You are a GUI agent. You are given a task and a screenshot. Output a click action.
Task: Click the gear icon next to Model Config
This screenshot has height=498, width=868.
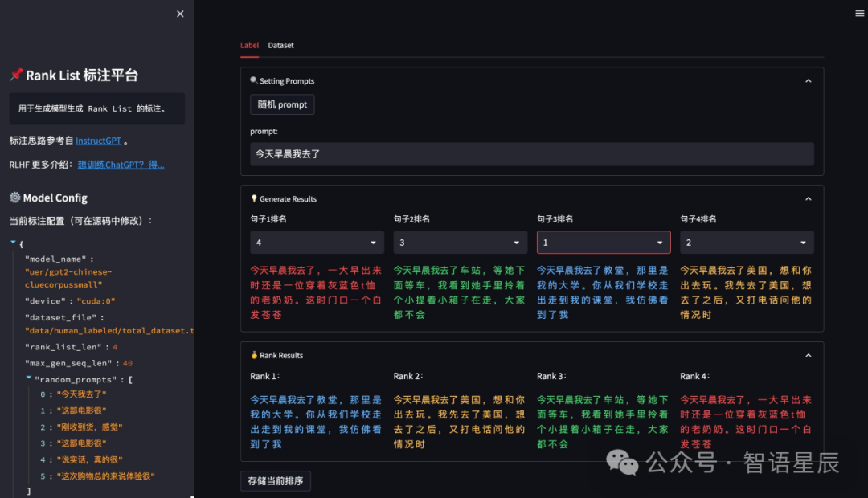(x=15, y=198)
